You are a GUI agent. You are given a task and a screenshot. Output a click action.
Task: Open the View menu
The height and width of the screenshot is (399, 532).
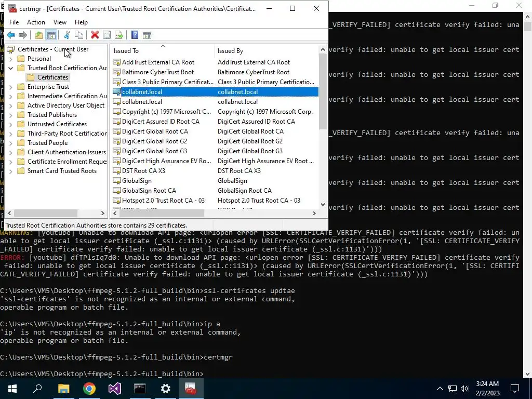pos(60,22)
